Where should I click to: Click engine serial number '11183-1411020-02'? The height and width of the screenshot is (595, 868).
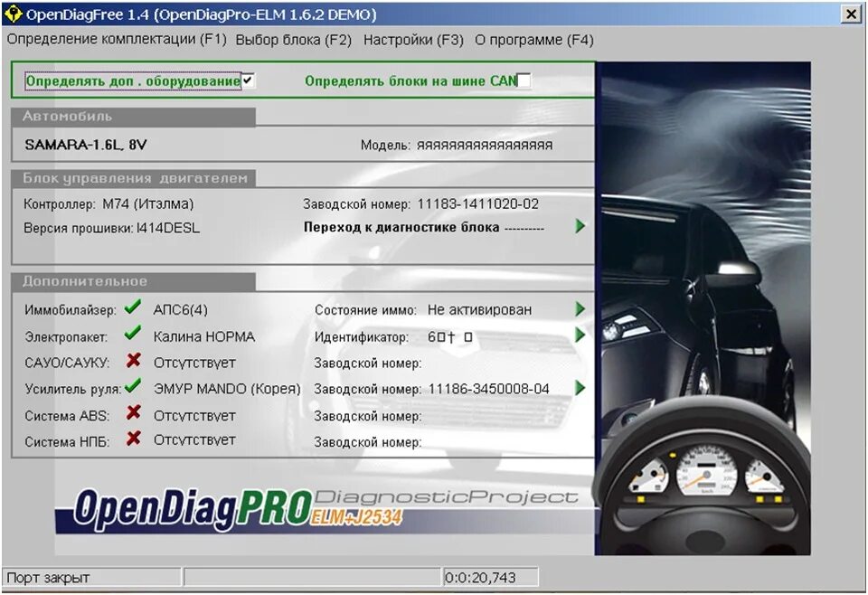click(x=477, y=204)
